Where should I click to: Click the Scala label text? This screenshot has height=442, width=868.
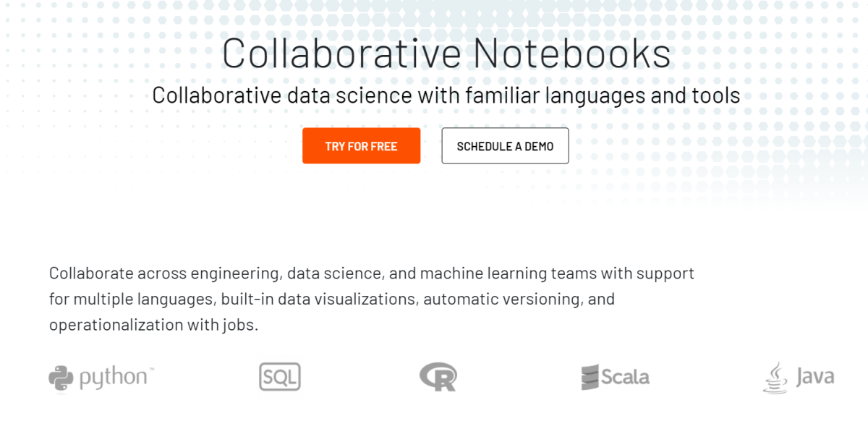pos(625,377)
